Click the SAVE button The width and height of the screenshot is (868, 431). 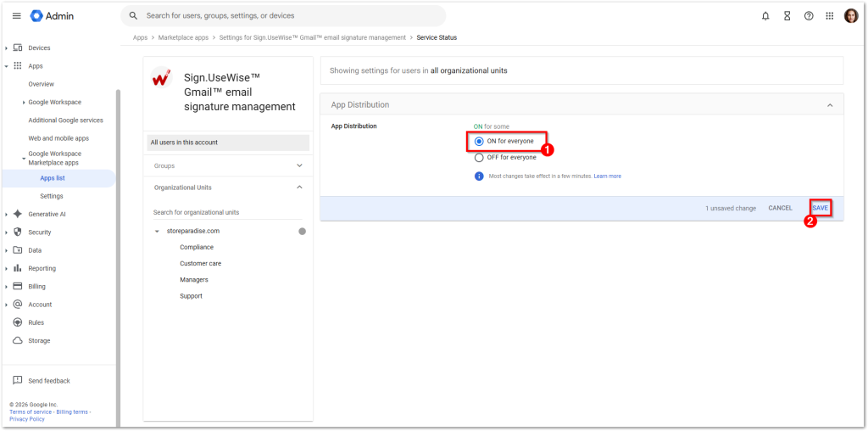pos(820,208)
